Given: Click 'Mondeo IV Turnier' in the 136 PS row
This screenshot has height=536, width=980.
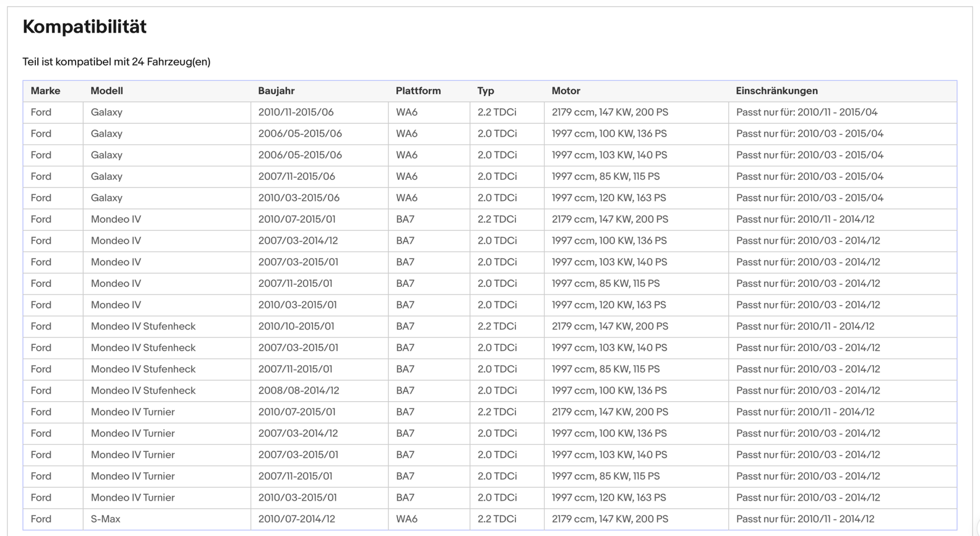Looking at the screenshot, I should click(133, 433).
